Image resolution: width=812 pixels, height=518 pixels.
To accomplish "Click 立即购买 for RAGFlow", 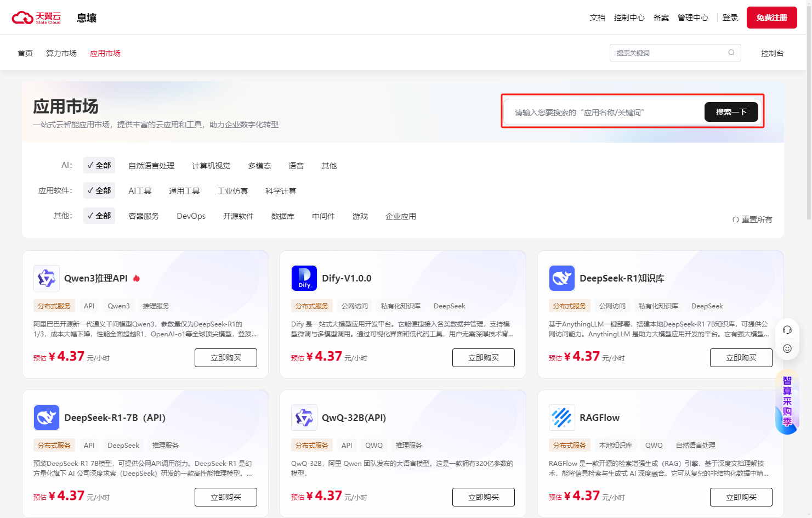I will point(741,497).
